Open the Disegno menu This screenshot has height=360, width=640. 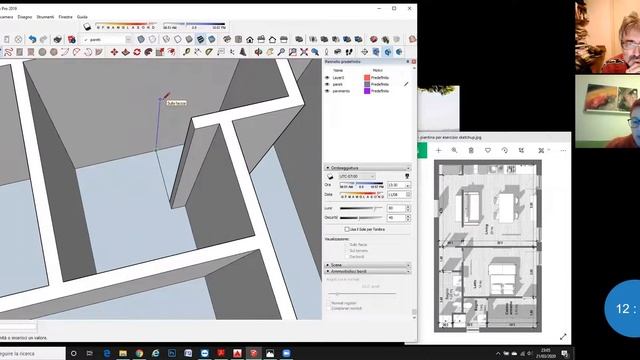tap(24, 17)
